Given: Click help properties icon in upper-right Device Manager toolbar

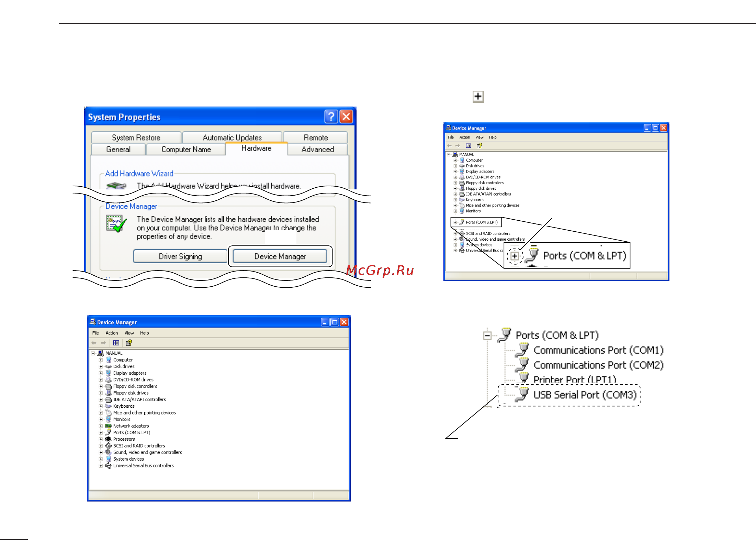Looking at the screenshot, I should [x=479, y=146].
